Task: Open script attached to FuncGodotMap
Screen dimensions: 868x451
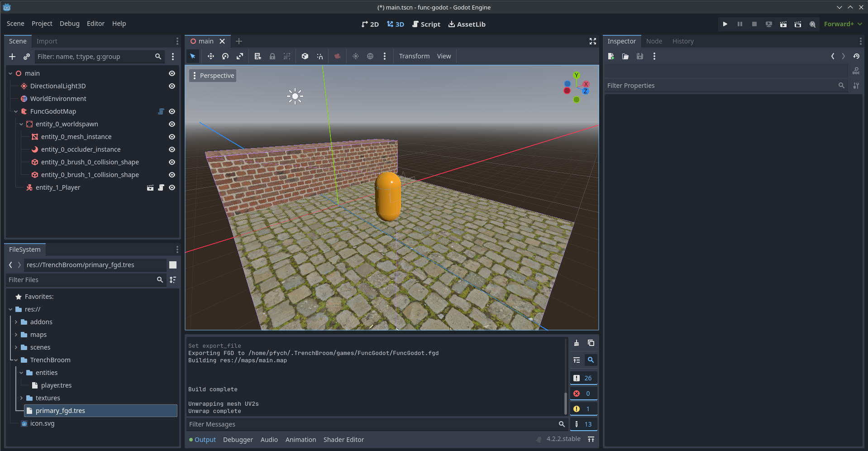Action: tap(161, 111)
